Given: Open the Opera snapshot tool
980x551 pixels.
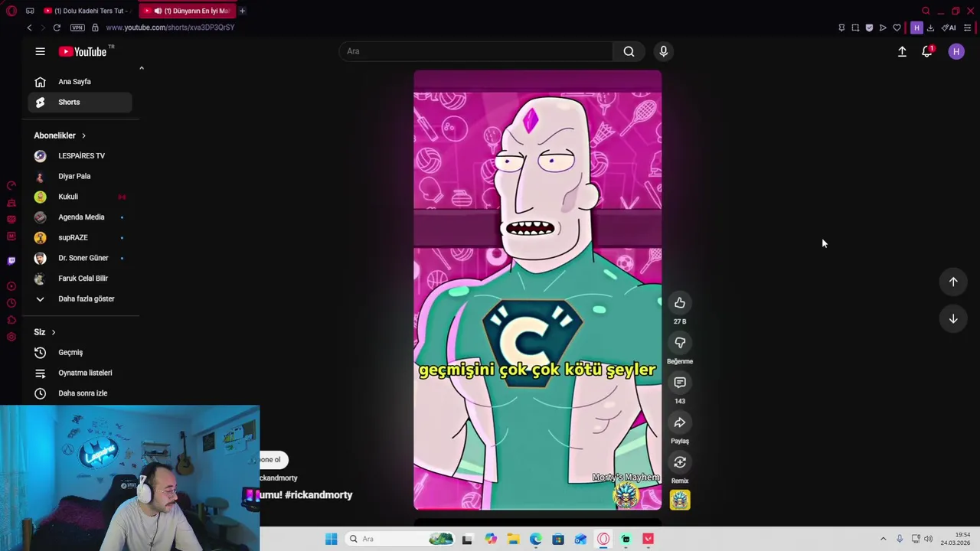Looking at the screenshot, I should pos(855,28).
